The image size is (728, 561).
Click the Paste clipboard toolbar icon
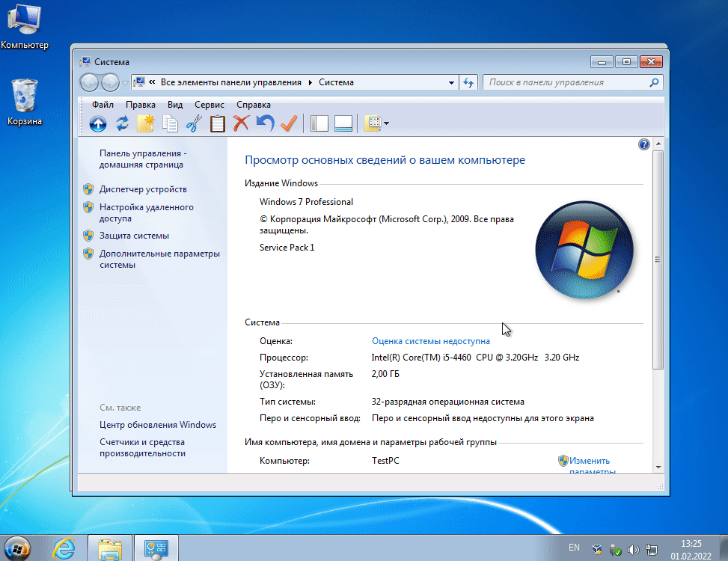click(217, 123)
